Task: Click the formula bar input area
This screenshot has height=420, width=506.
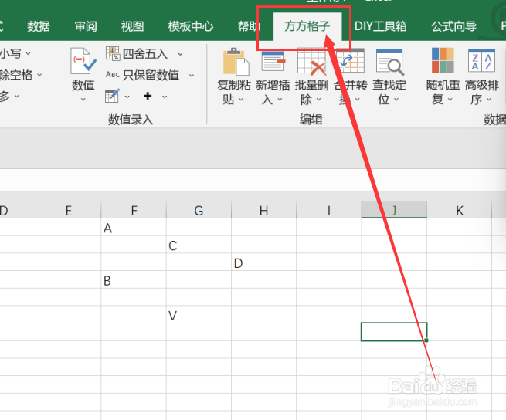Action: click(x=253, y=180)
